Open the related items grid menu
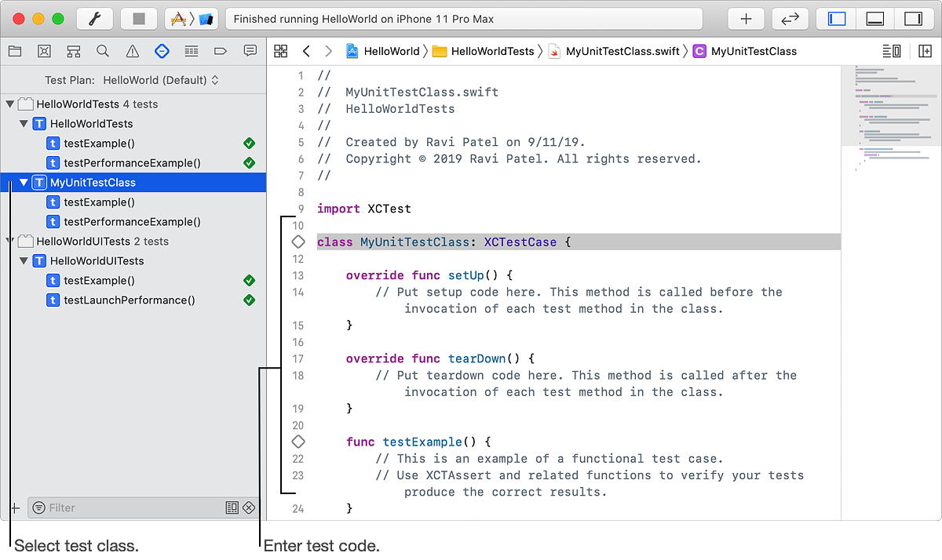 (x=280, y=51)
